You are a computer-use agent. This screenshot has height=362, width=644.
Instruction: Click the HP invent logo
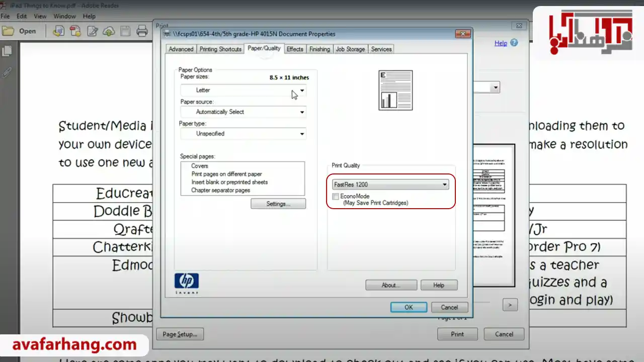point(186,284)
